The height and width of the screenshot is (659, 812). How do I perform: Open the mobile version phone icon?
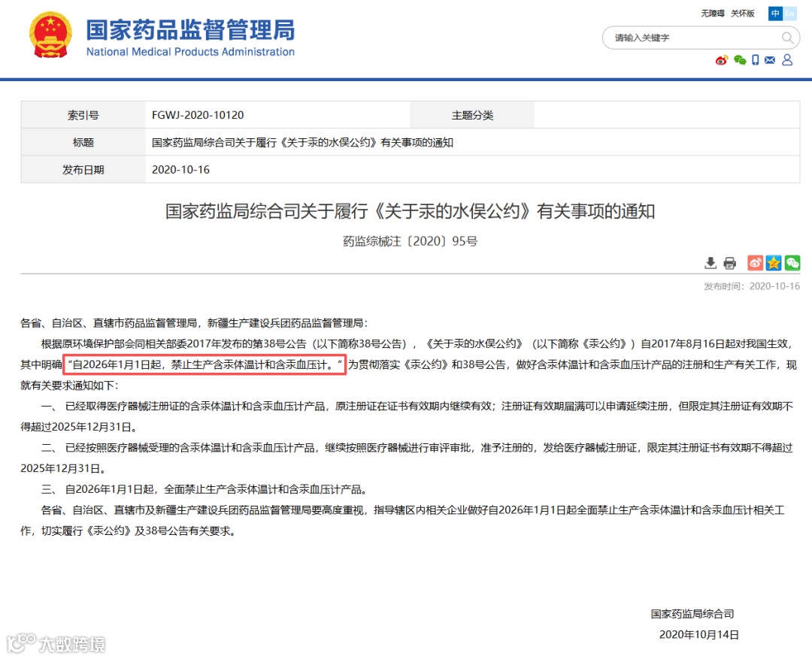tap(755, 60)
